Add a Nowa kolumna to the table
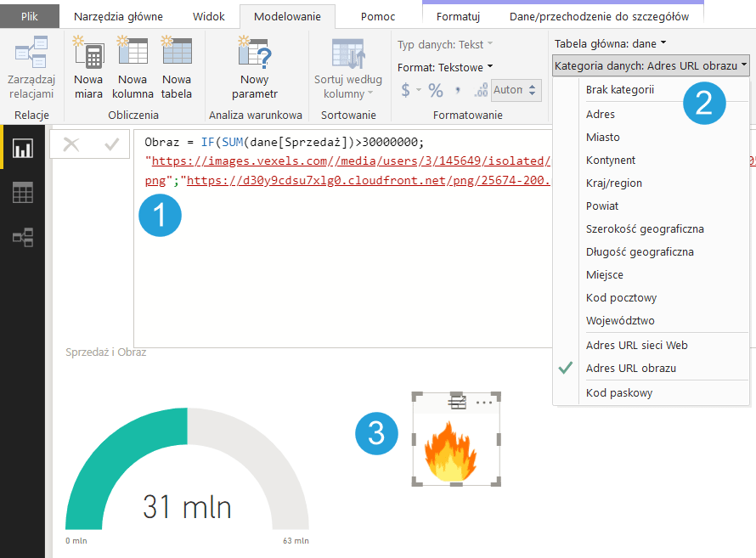This screenshot has height=558, width=756. (133, 54)
